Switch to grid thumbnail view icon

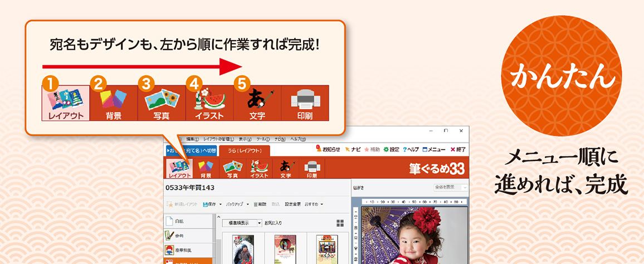point(340,223)
